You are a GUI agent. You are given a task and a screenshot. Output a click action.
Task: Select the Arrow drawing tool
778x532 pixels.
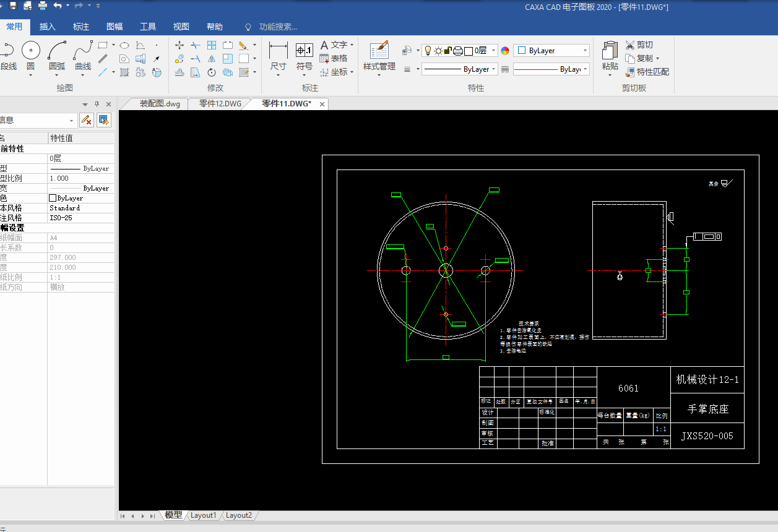[x=157, y=59]
